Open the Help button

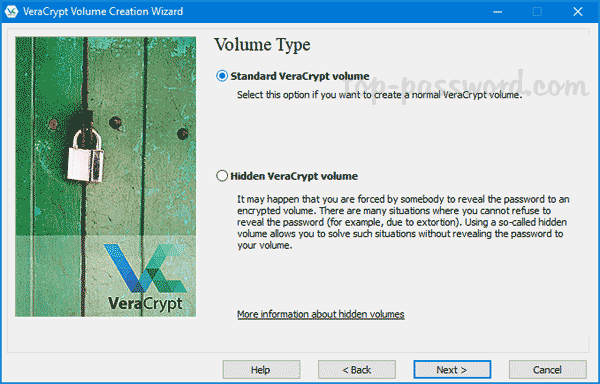point(261,369)
